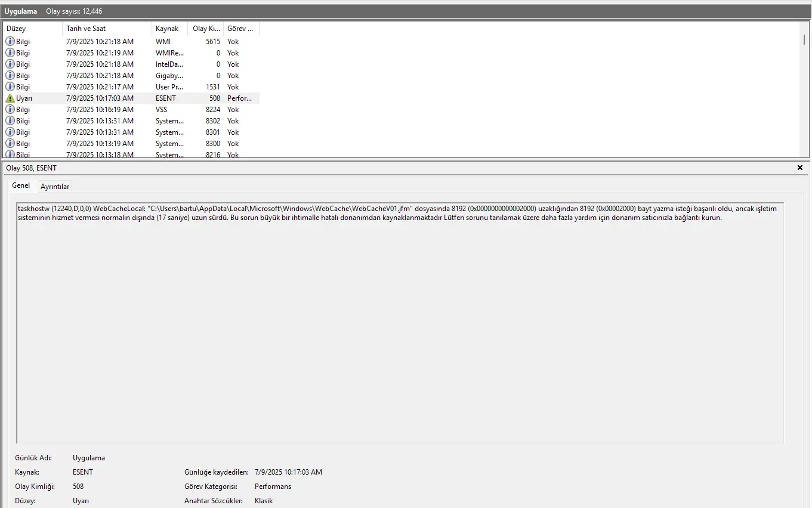The image size is (812, 508).
Task: Click info icon of Gigaby... event row
Action: click(x=10, y=76)
